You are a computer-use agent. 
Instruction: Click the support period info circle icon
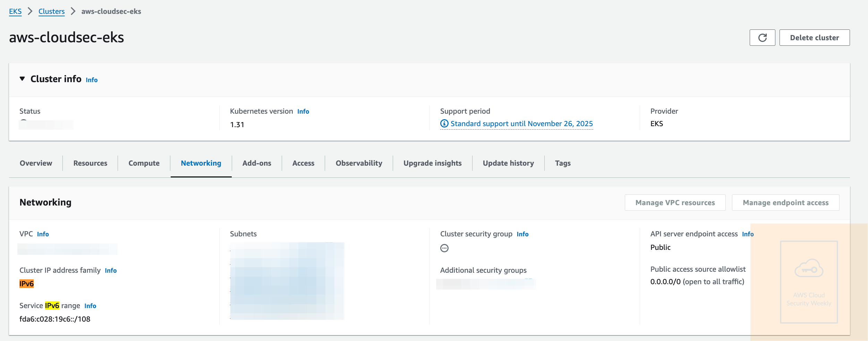[444, 123]
